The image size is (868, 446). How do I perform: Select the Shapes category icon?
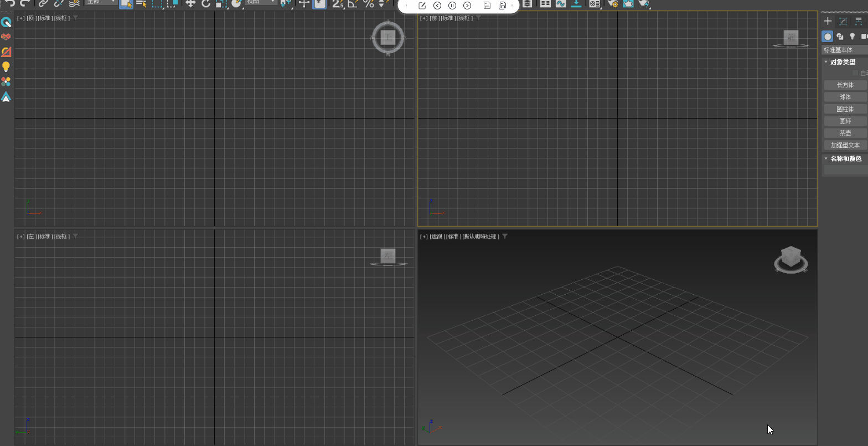840,37
